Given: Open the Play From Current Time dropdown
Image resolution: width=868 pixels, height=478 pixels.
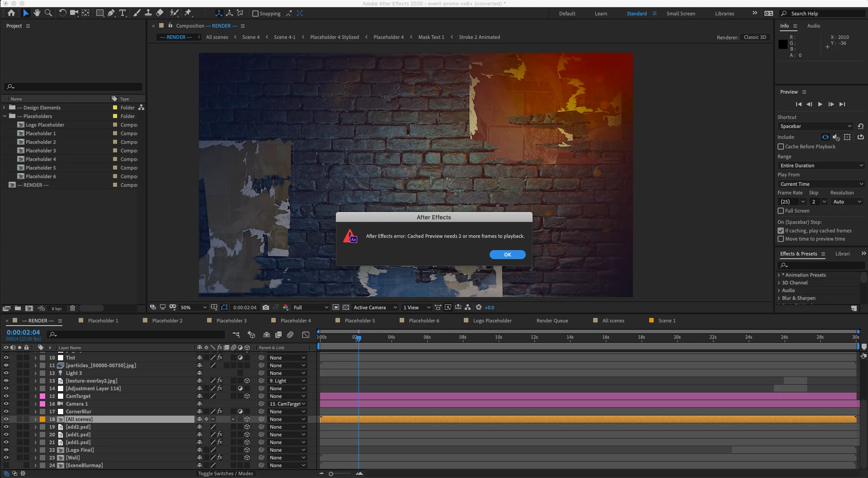Looking at the screenshot, I should [821, 184].
